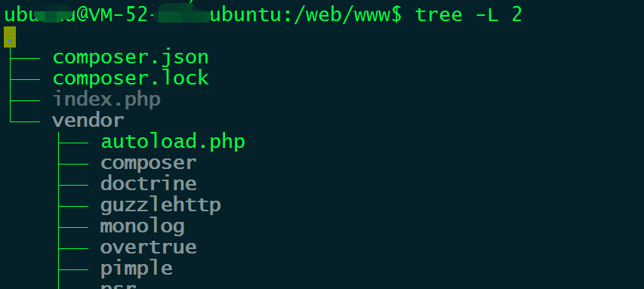
Task: Select the composer folder under vendor
Action: click(x=148, y=164)
